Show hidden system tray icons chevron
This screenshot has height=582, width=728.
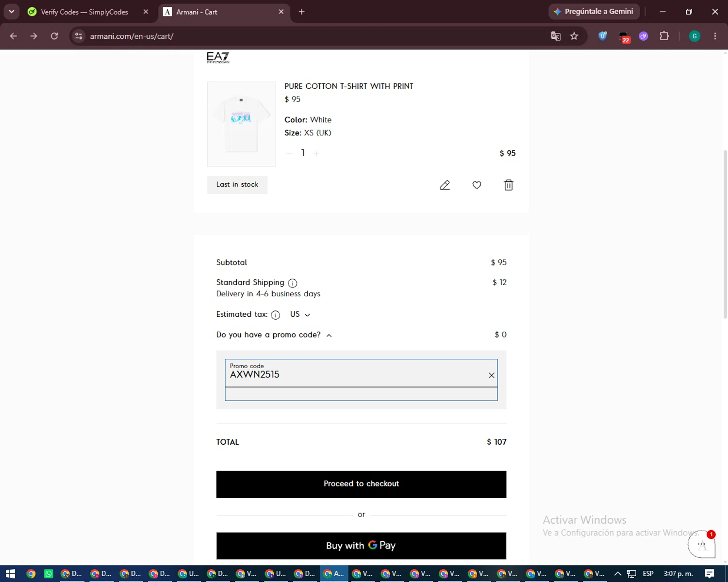pos(618,574)
